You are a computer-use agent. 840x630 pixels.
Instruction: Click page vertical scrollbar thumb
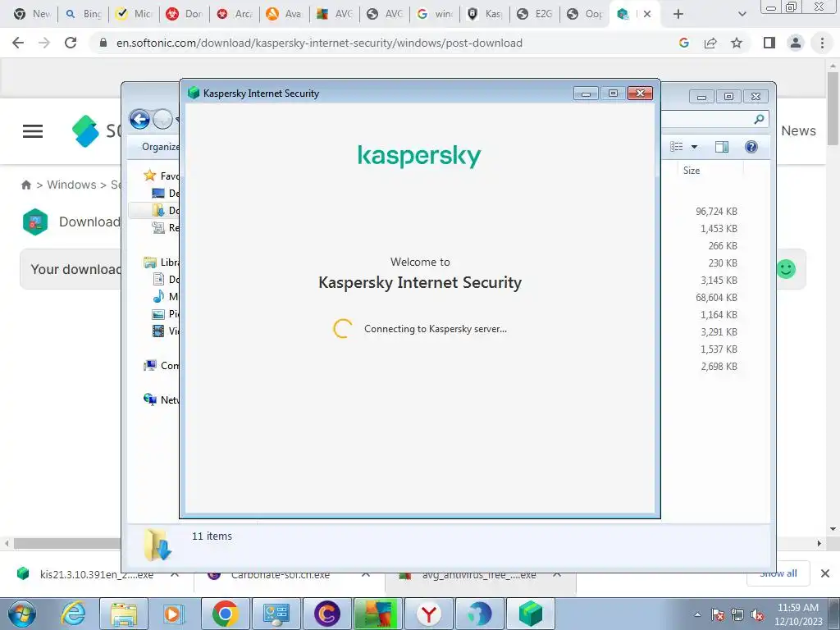tap(833, 107)
